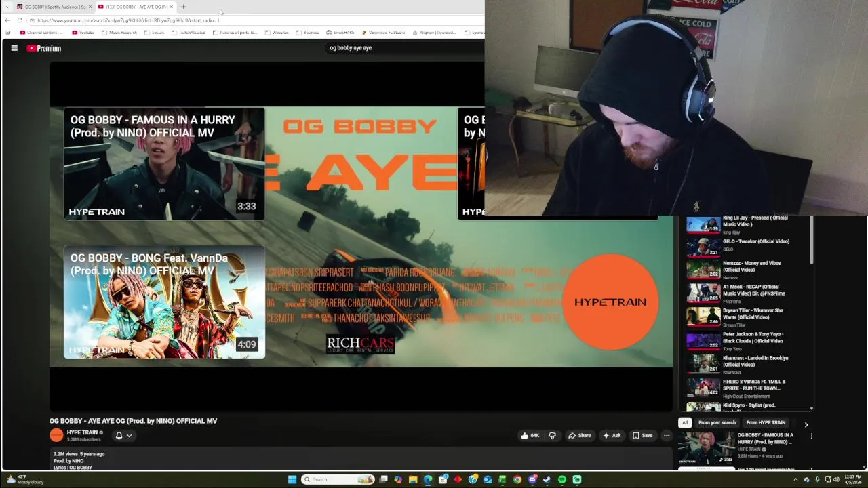868x488 pixels.
Task: Open the HYPE TRAIN channel name link
Action: tap(82, 432)
